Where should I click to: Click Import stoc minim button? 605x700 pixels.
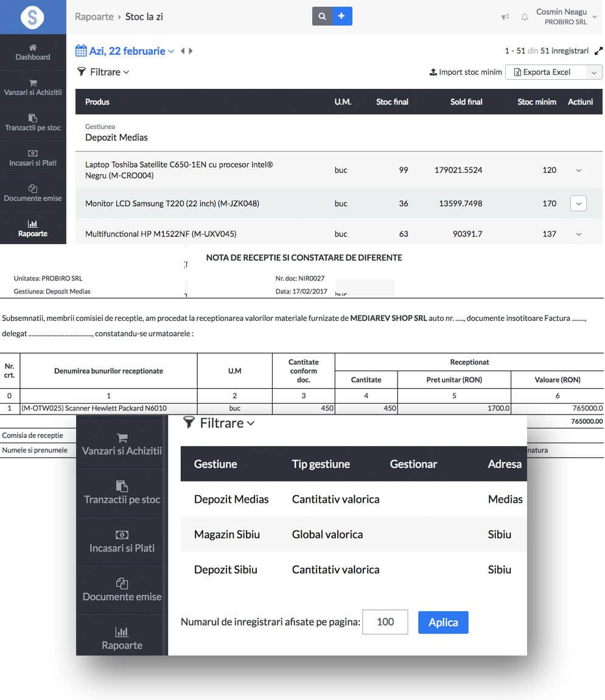point(466,72)
